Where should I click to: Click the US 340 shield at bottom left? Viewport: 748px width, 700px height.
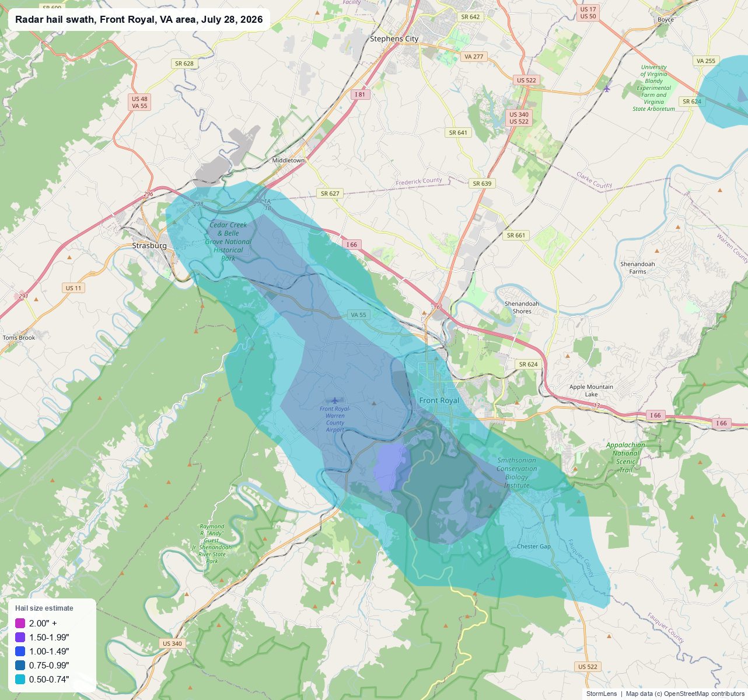pos(172,643)
